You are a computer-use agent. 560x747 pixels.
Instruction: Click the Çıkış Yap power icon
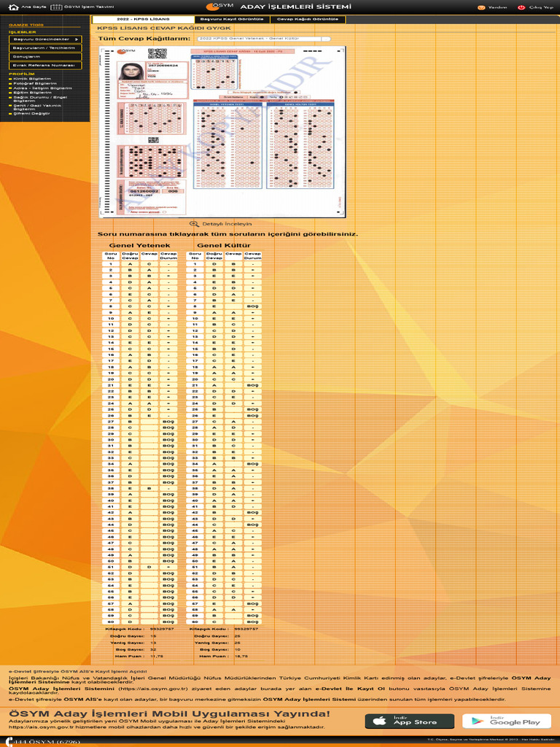pyautogui.click(x=521, y=7)
